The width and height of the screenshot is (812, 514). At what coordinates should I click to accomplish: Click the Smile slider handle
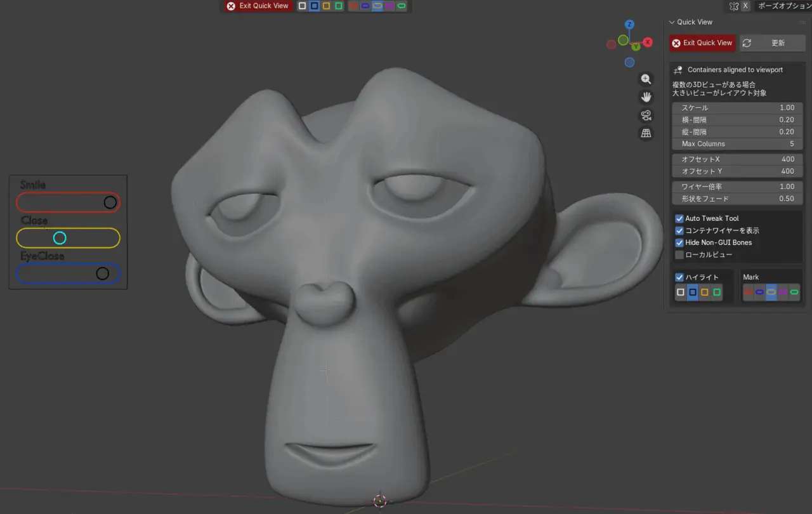(x=110, y=202)
